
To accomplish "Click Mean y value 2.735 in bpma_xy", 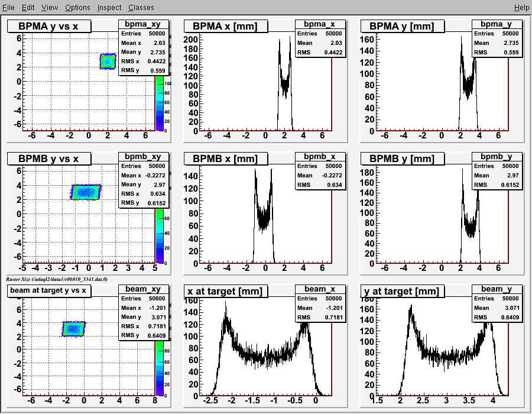I will coord(158,52).
